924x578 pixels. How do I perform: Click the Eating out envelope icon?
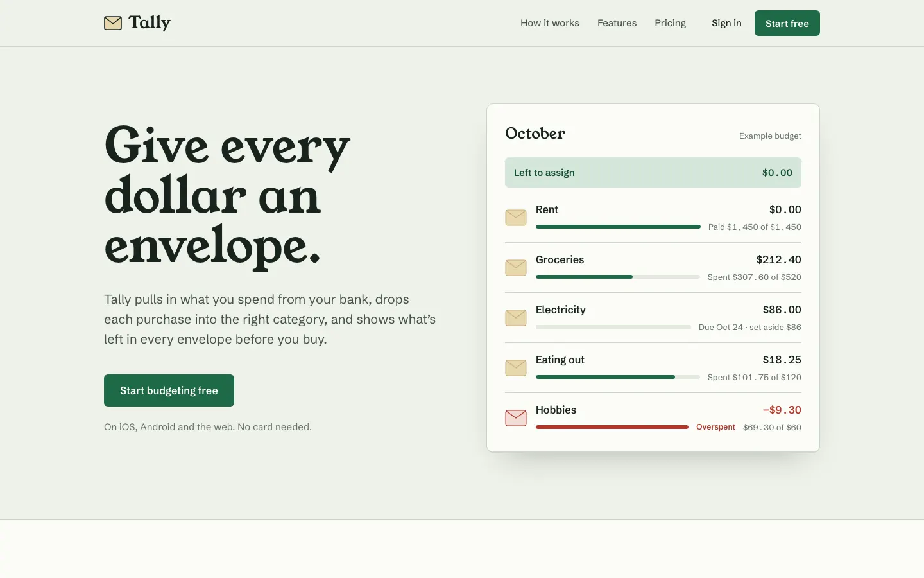[516, 368]
